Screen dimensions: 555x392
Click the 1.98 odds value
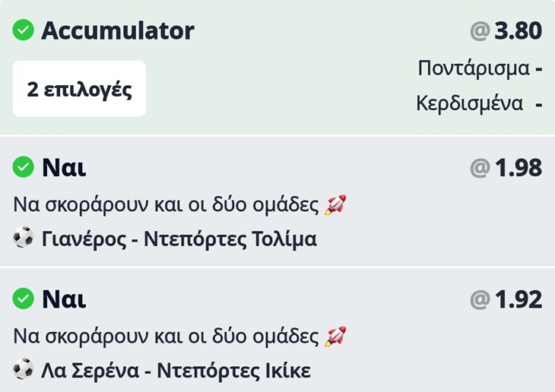518,168
